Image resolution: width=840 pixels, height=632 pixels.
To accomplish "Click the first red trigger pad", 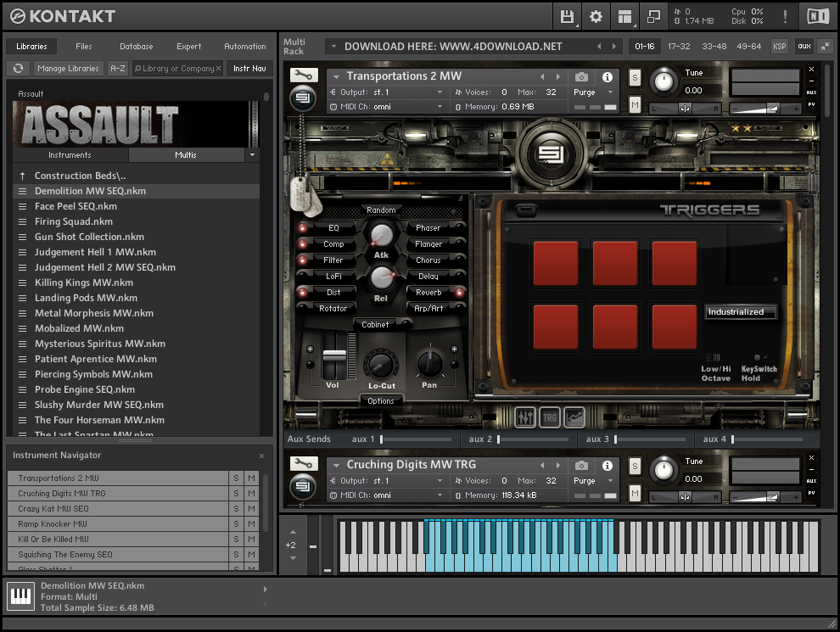I will (x=556, y=263).
